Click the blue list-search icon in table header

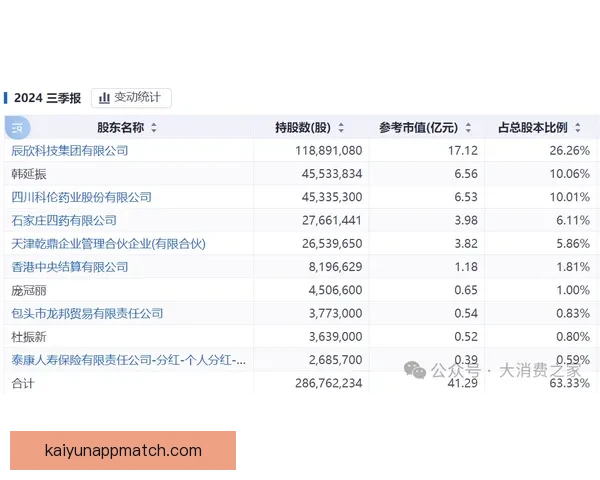tap(17, 127)
